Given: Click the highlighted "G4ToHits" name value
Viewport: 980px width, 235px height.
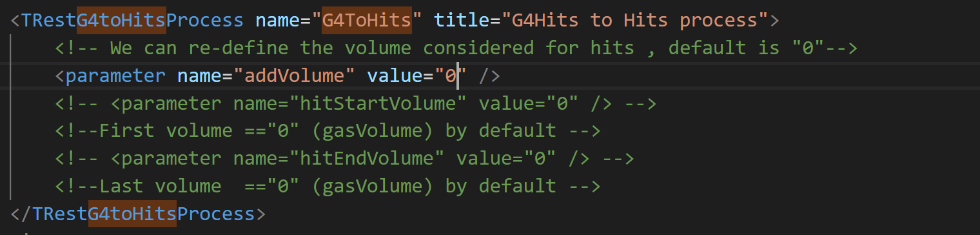Looking at the screenshot, I should click(366, 20).
